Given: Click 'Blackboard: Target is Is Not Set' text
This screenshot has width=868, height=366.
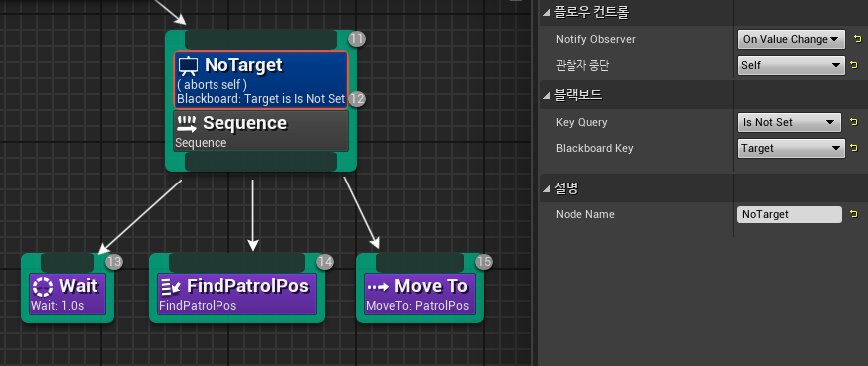Looking at the screenshot, I should pyautogui.click(x=260, y=99).
